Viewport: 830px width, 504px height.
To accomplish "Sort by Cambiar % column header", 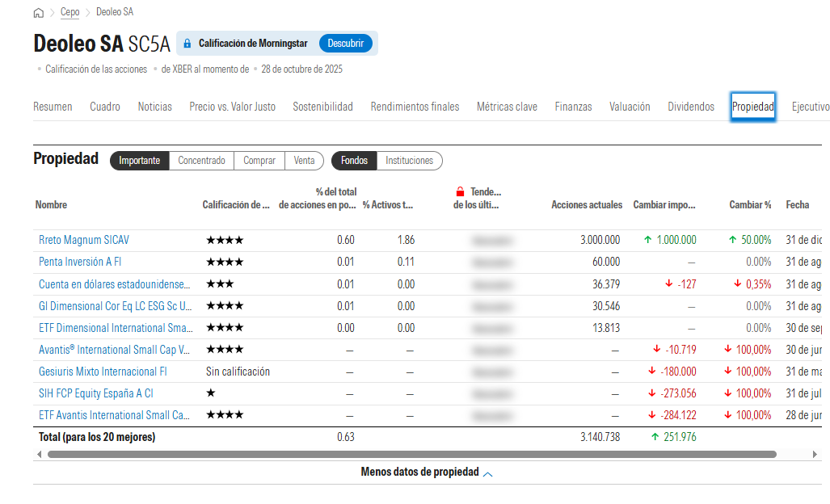I will [750, 204].
